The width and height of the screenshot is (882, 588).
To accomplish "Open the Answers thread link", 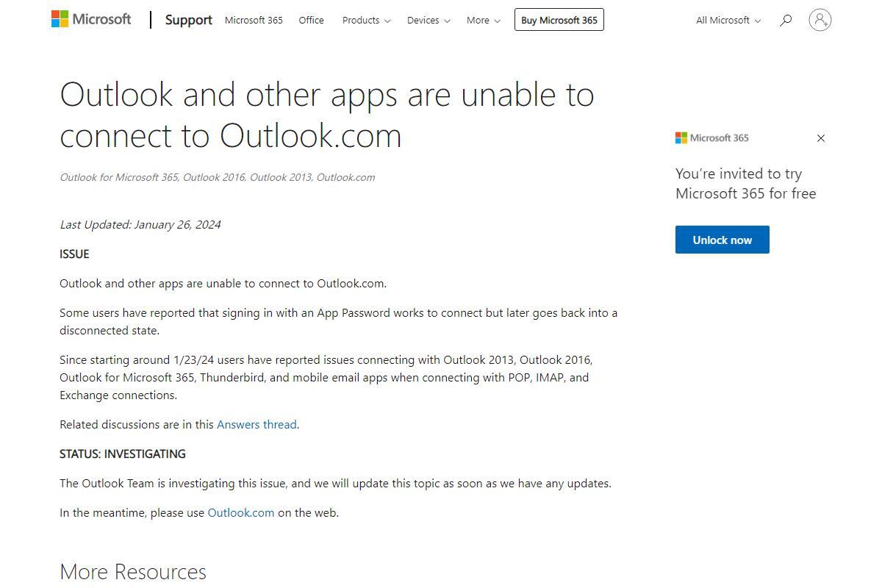I will pos(257,425).
